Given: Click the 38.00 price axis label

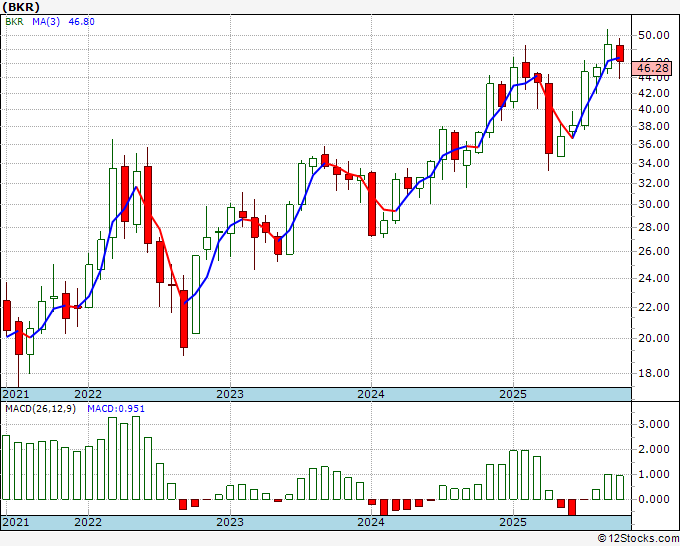Looking at the screenshot, I should (654, 127).
